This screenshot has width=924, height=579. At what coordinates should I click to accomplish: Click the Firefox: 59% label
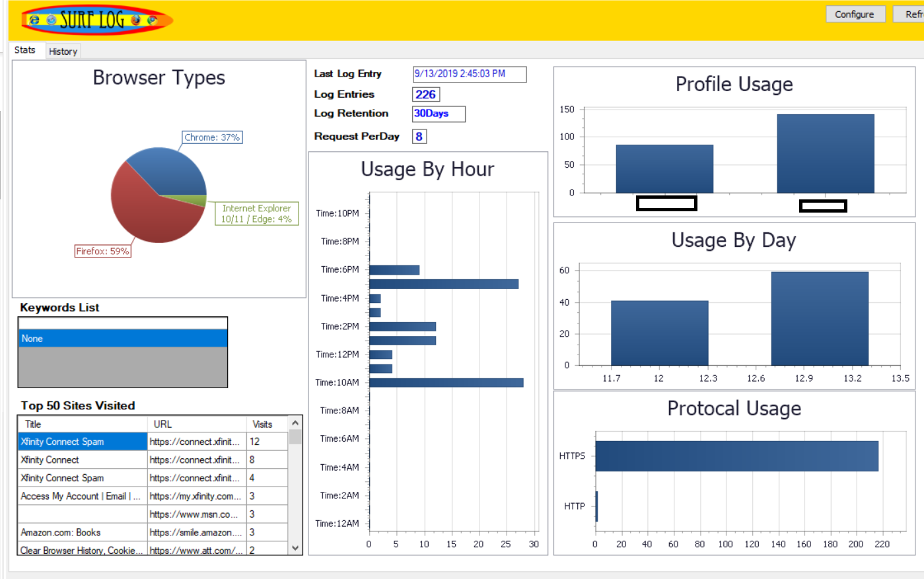coord(102,251)
